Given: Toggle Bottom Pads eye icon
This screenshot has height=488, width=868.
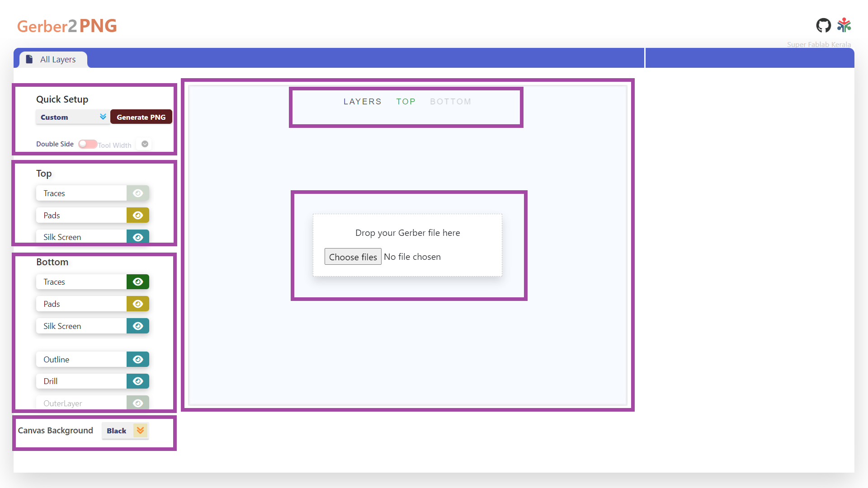Looking at the screenshot, I should click(138, 304).
